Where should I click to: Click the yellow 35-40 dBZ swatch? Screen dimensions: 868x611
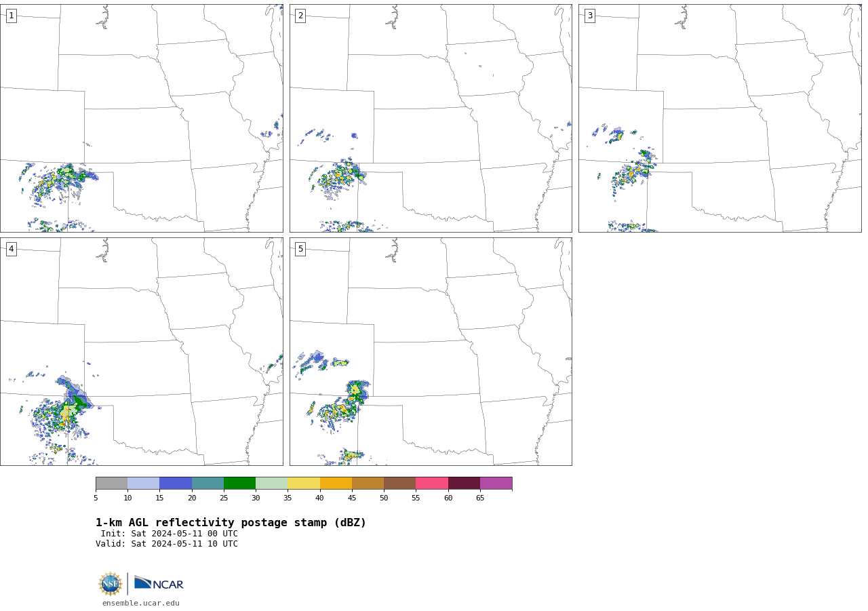tap(304, 483)
